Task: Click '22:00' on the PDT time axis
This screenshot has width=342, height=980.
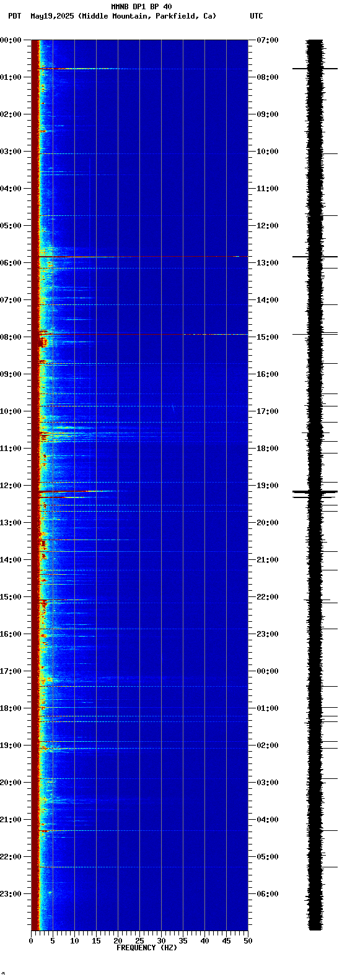Action: point(11,857)
